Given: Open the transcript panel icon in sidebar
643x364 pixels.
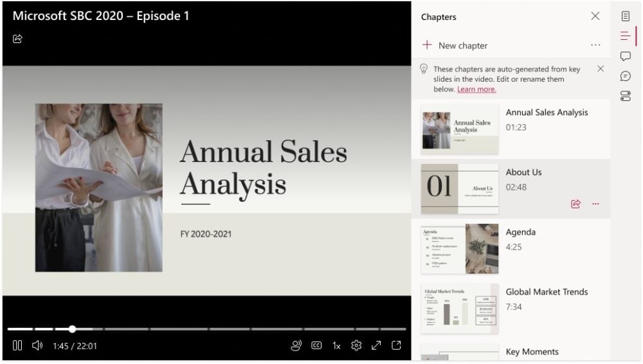Looking at the screenshot, I should coord(626,16).
